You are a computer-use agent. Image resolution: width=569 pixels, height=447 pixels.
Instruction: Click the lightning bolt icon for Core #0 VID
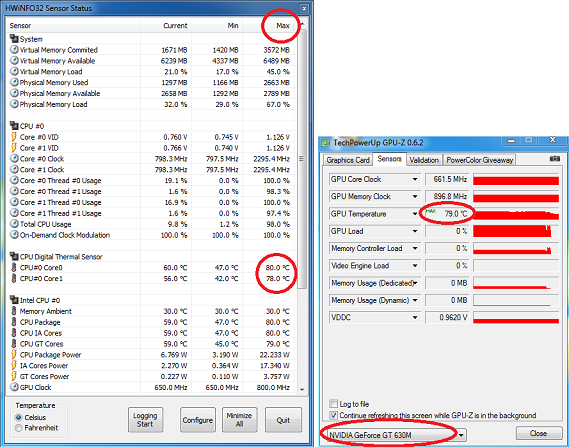click(x=14, y=137)
